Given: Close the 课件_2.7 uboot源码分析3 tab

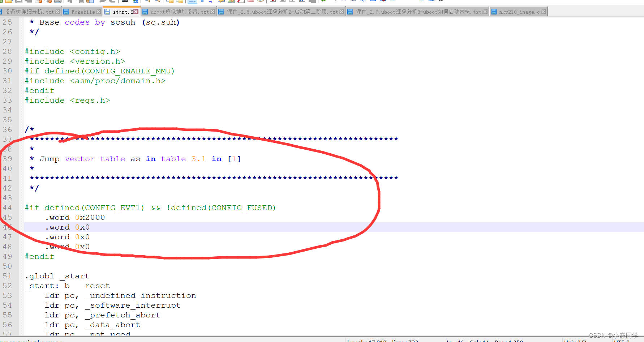Looking at the screenshot, I should click(485, 12).
